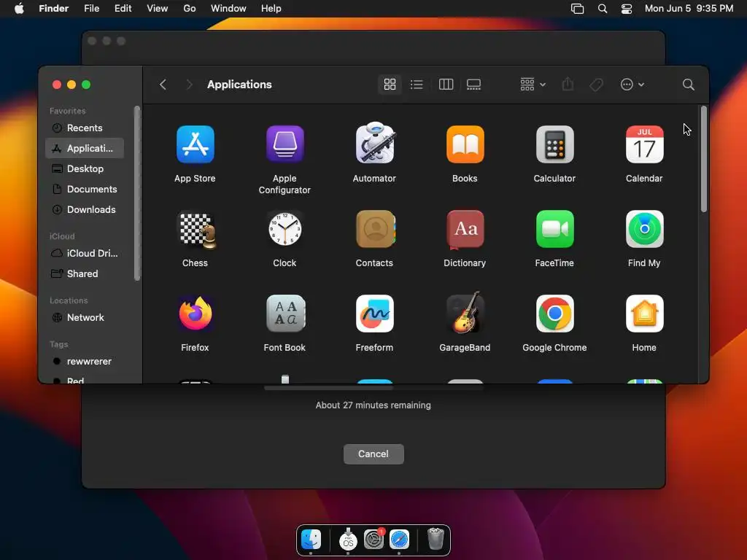Click the Finder window search icon
The image size is (747, 560).
click(688, 85)
